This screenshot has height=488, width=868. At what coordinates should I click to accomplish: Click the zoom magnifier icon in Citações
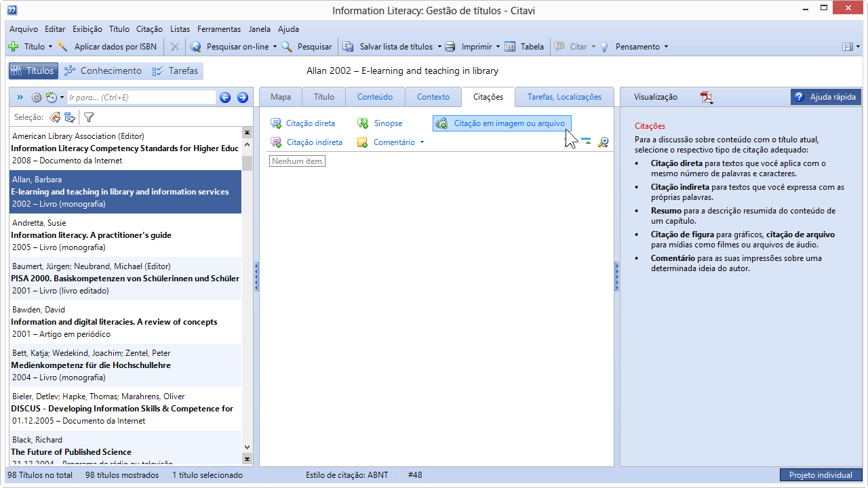point(603,142)
